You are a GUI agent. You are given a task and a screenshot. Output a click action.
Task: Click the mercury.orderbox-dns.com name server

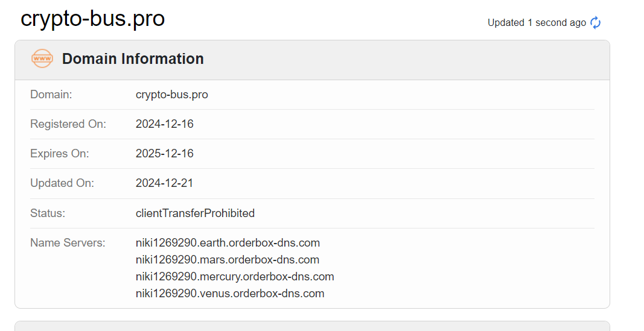[235, 277]
